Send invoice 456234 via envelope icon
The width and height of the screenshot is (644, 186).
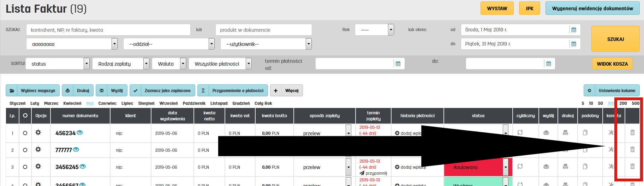point(546,132)
